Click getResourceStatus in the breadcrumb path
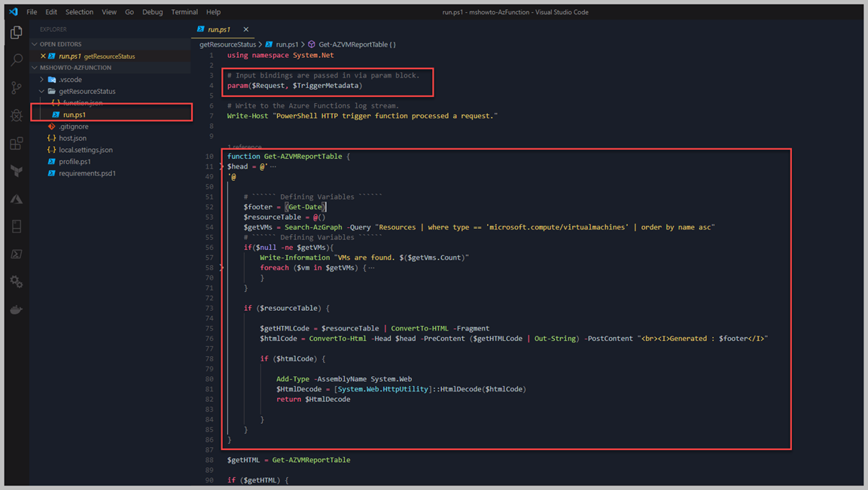The image size is (868, 490). click(x=227, y=44)
